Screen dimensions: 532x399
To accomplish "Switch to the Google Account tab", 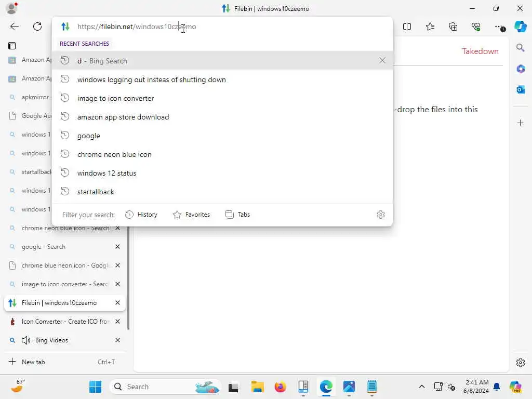I will point(29,116).
